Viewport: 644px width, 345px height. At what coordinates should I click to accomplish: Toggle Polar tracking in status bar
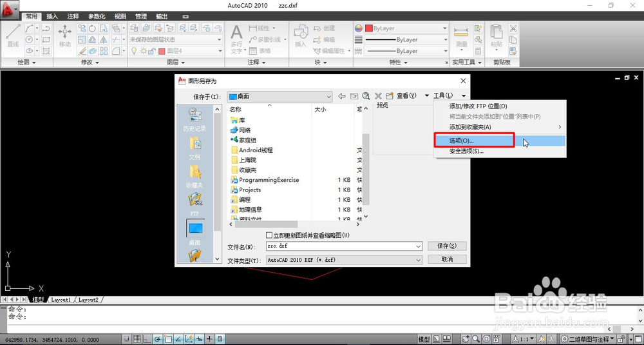point(158,339)
